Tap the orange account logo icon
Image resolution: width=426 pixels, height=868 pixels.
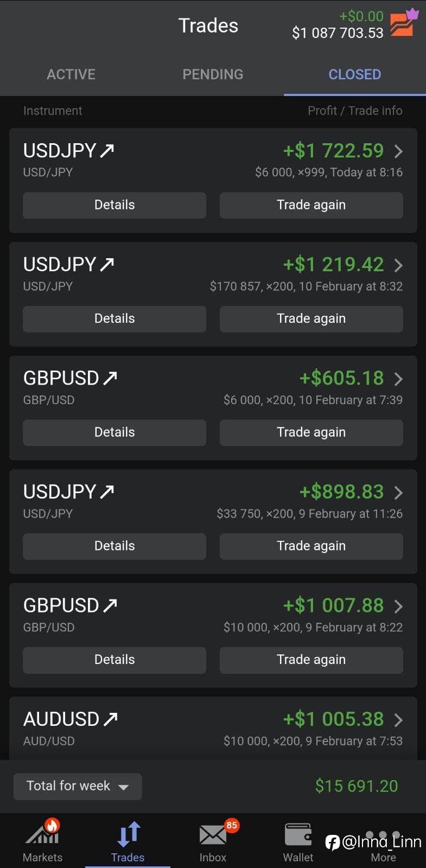click(x=403, y=24)
